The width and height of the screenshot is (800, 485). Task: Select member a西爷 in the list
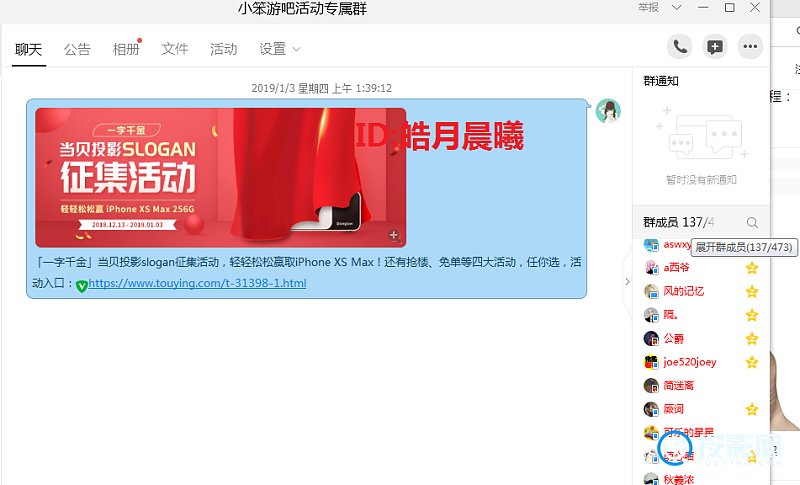pos(677,267)
